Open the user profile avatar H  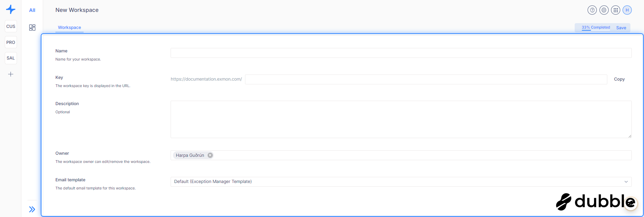pos(627,10)
